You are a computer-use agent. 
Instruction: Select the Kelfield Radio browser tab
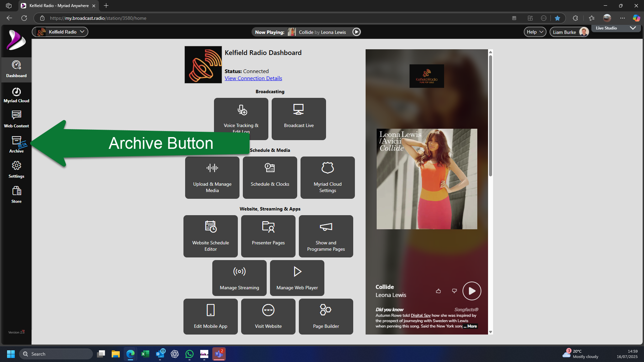pyautogui.click(x=59, y=6)
